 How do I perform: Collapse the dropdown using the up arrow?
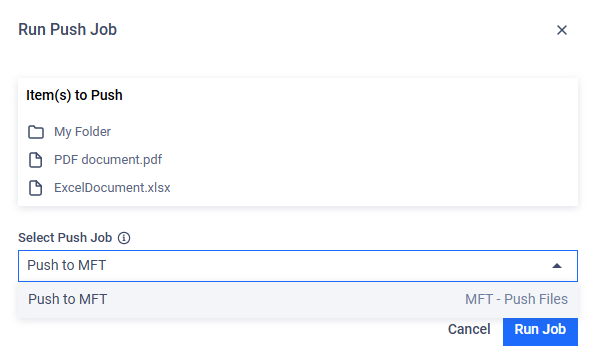(557, 266)
